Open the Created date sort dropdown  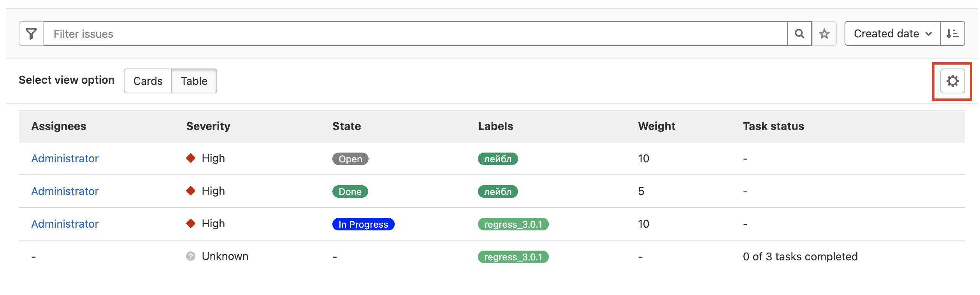click(892, 34)
